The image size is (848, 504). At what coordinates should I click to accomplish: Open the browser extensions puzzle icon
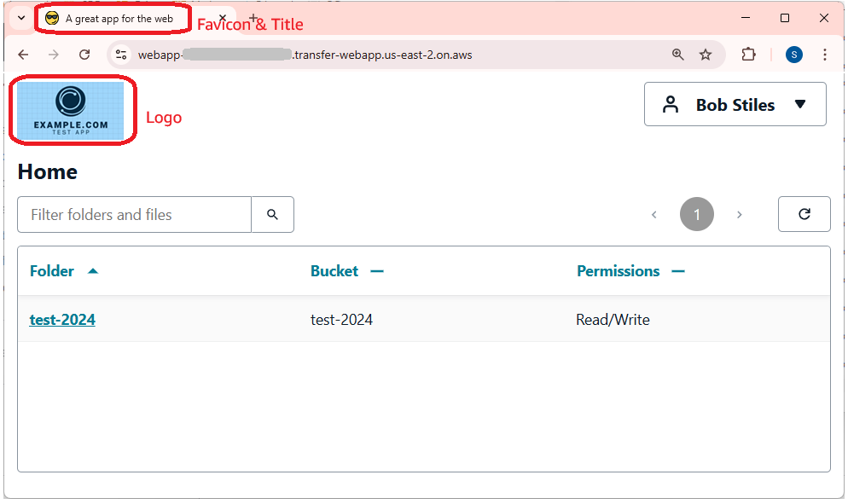click(x=749, y=54)
